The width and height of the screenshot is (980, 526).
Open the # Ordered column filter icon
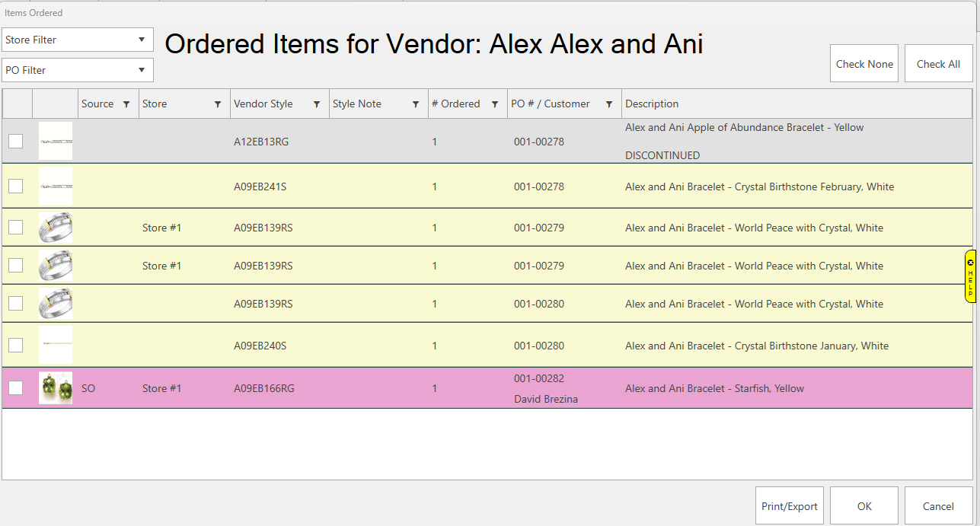coord(495,104)
